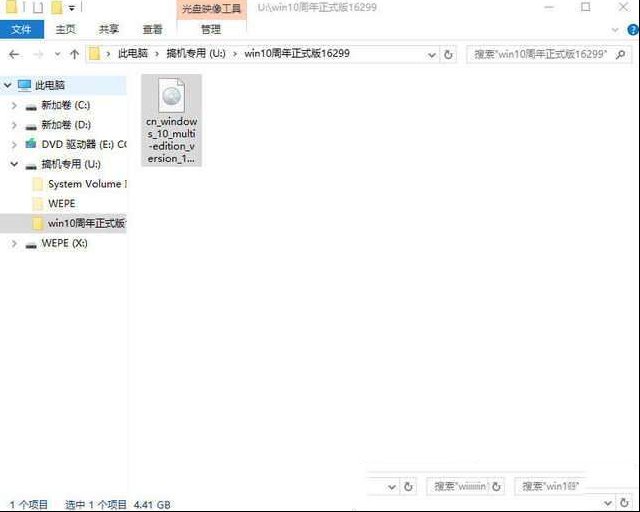Click the new folder icon in title bar
This screenshot has height=512, width=640.
[x=57, y=7]
